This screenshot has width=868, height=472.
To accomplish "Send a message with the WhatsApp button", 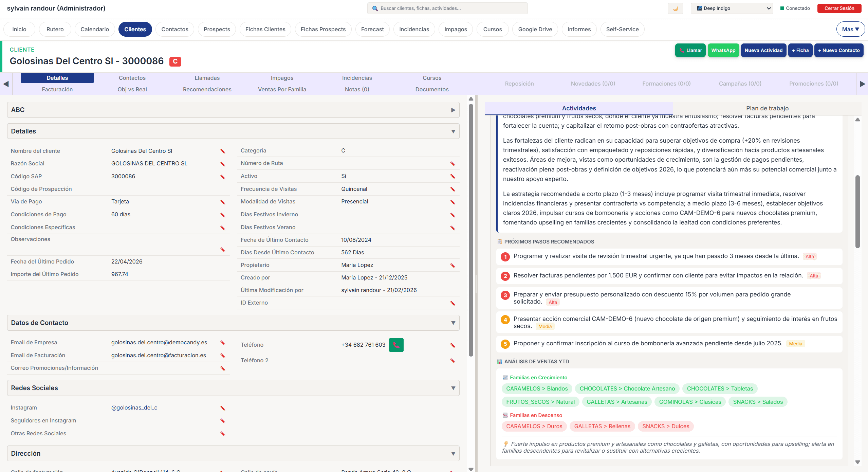I will point(723,50).
